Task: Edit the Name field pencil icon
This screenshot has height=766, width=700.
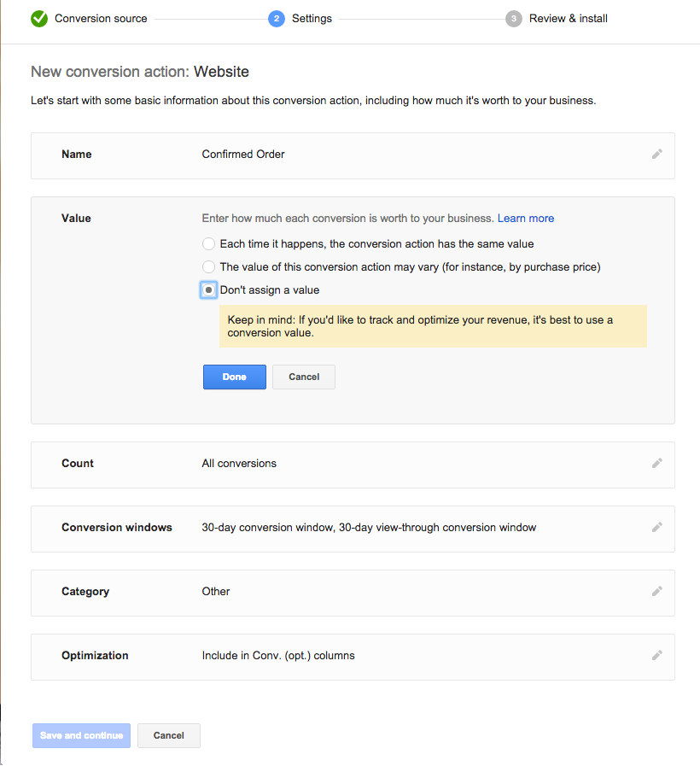Action: pyautogui.click(x=657, y=155)
